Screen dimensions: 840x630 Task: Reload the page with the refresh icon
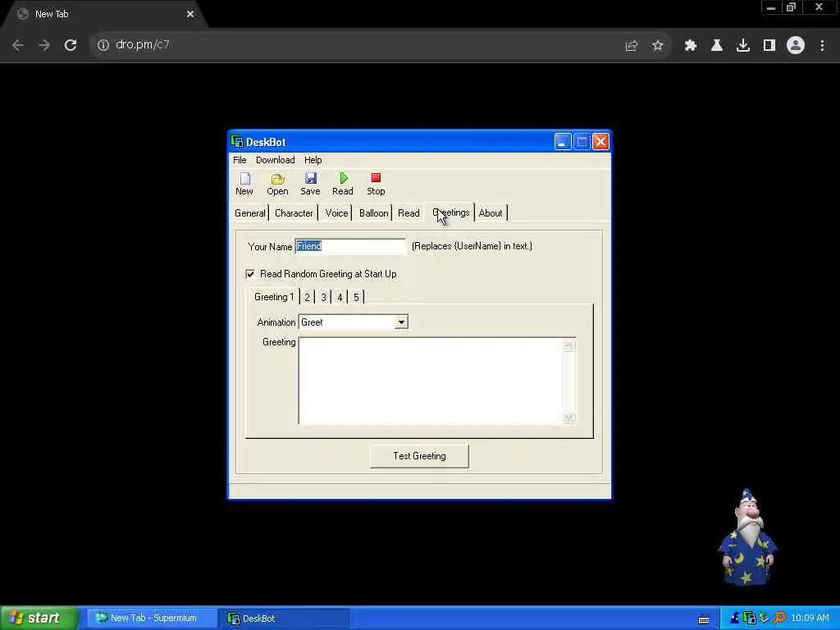click(x=71, y=45)
